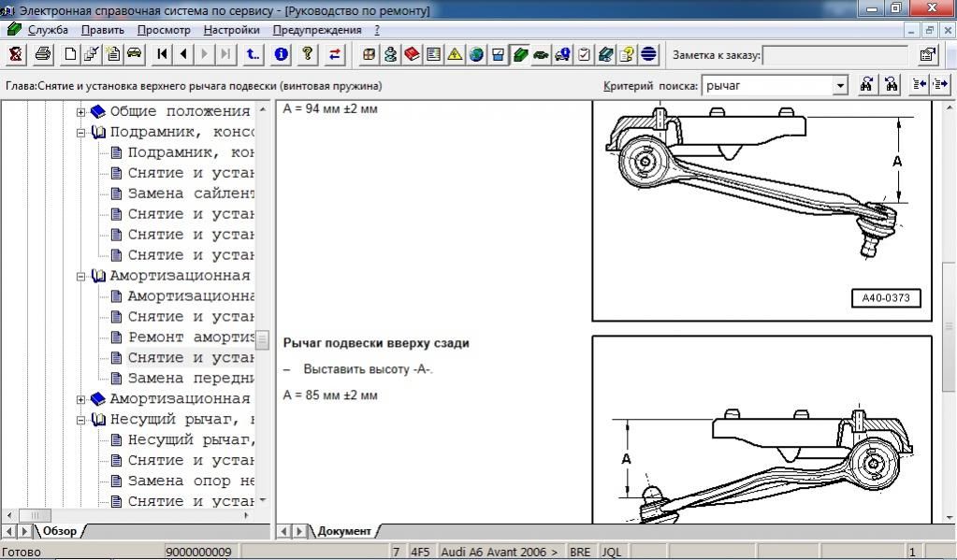
Task: Click the 'A = 85 мм ±2 мм' text
Action: 330,395
